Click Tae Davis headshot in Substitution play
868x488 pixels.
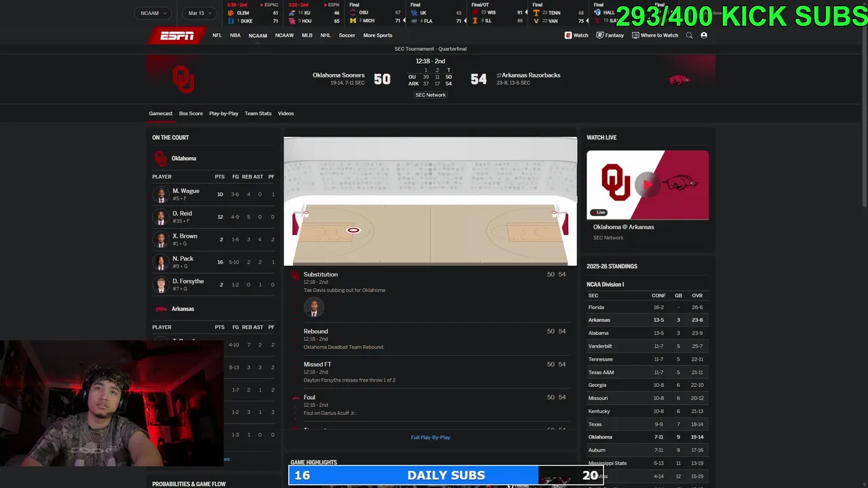pyautogui.click(x=313, y=308)
